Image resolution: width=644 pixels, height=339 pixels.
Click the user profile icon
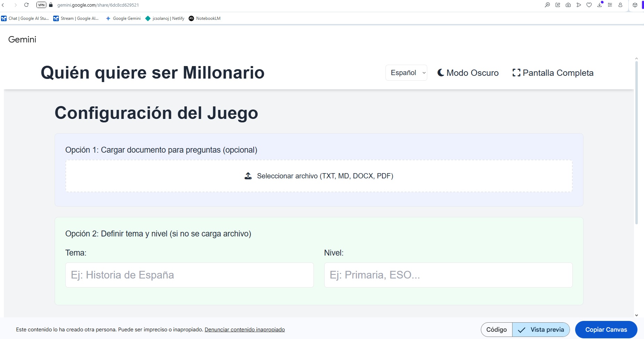[620, 5]
